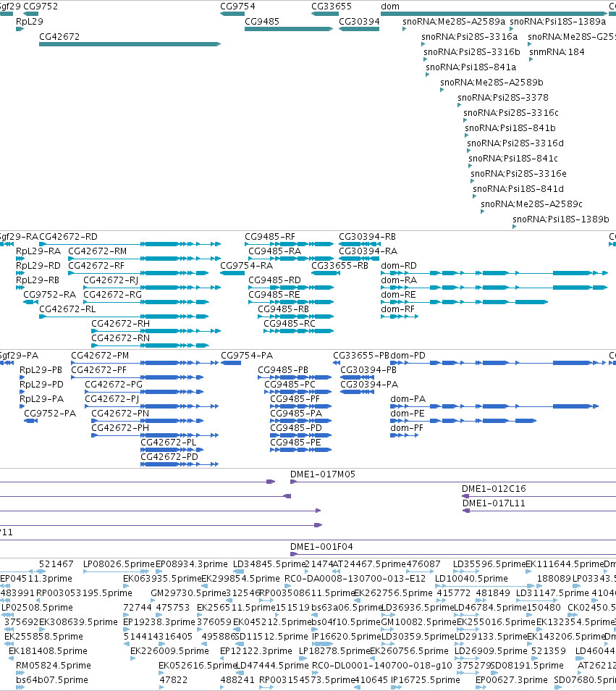
Task: Select snoRNA:Psi28S-3378 label
Action: click(x=503, y=97)
